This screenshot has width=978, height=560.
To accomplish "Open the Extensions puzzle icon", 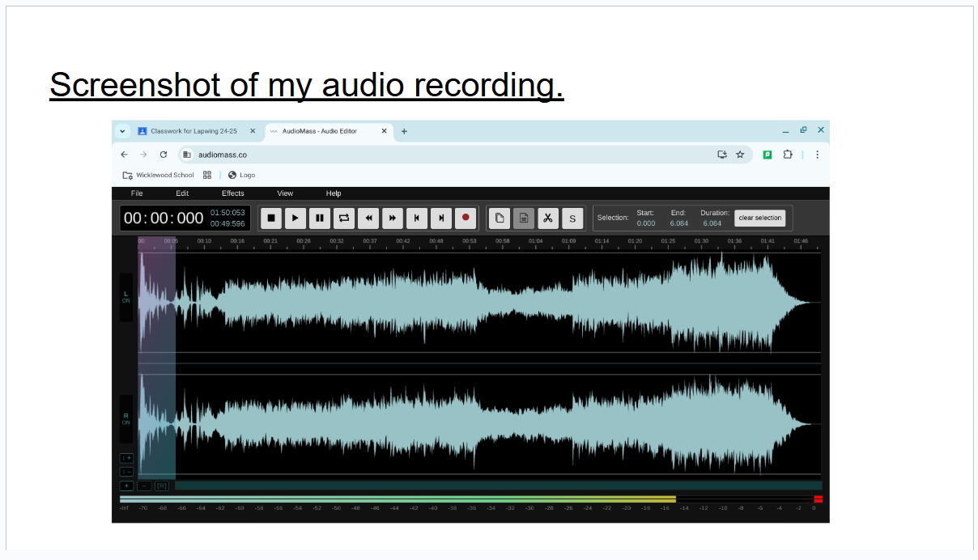I will (x=788, y=155).
